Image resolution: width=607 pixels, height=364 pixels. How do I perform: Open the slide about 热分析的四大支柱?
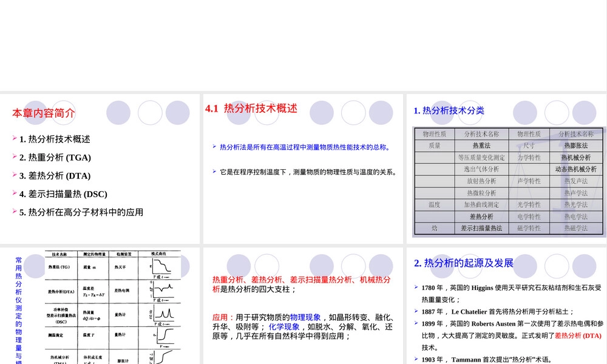pyautogui.click(x=303, y=306)
